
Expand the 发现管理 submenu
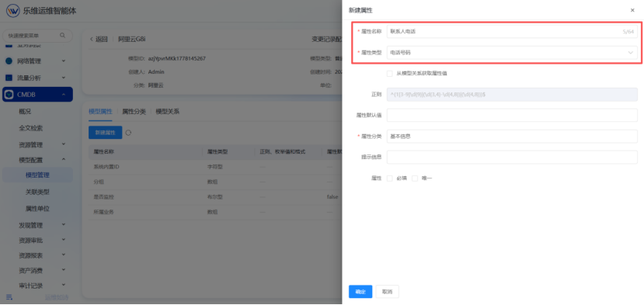(x=64, y=225)
